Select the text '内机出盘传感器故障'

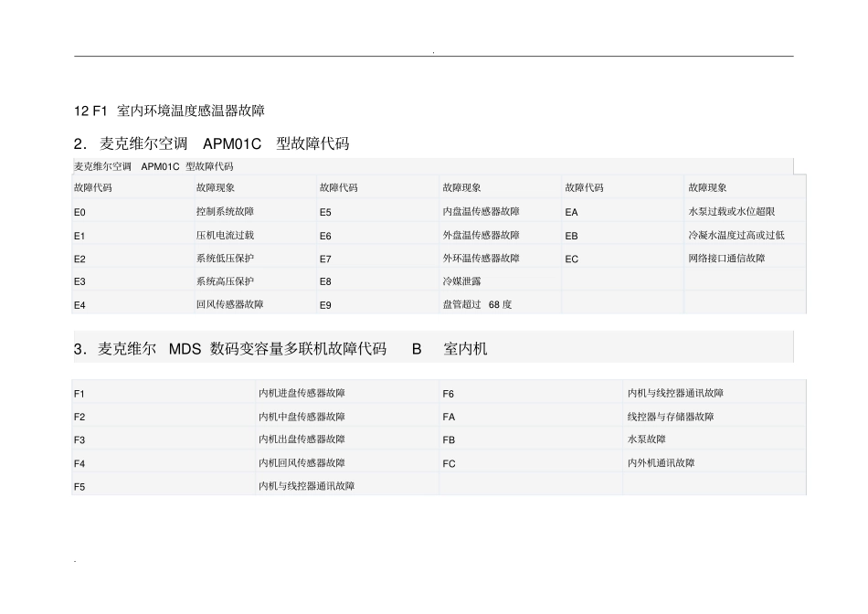point(302,439)
